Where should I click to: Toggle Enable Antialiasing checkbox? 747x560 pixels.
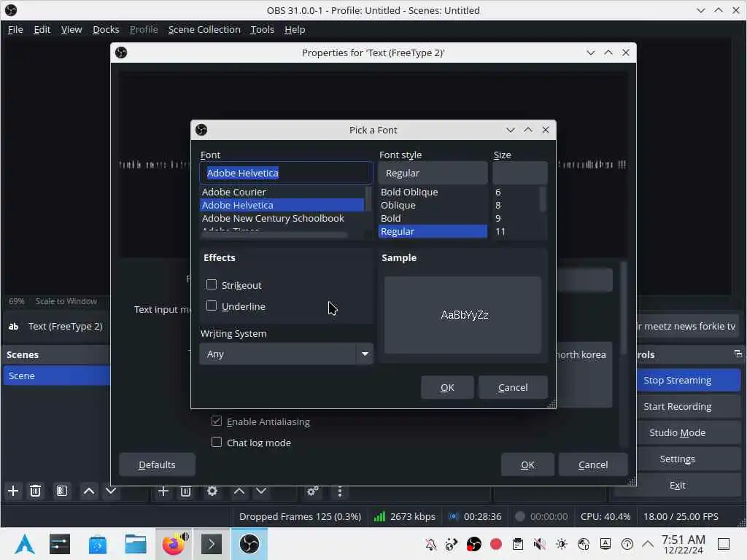coord(216,421)
